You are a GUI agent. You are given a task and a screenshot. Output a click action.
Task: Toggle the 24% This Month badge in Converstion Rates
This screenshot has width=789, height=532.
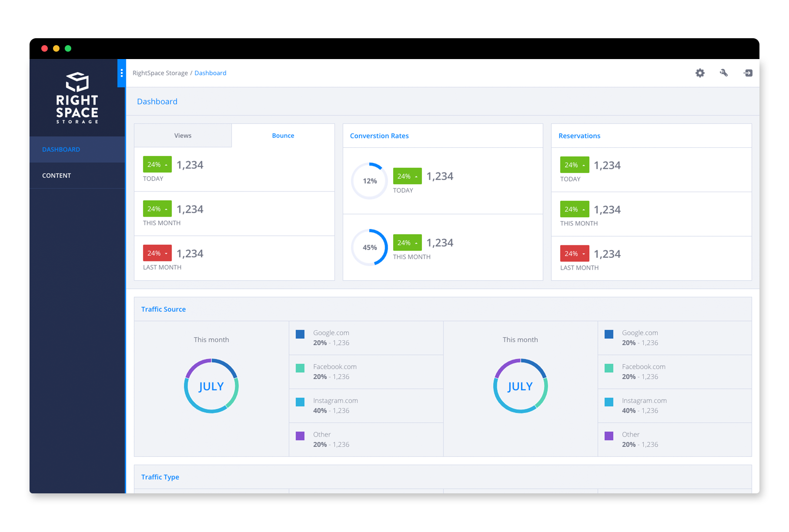tap(407, 242)
